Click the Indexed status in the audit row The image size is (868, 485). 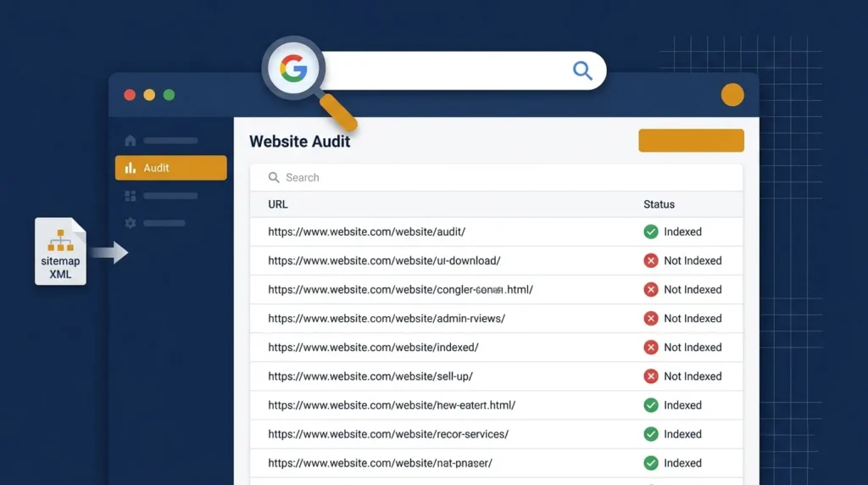click(682, 232)
